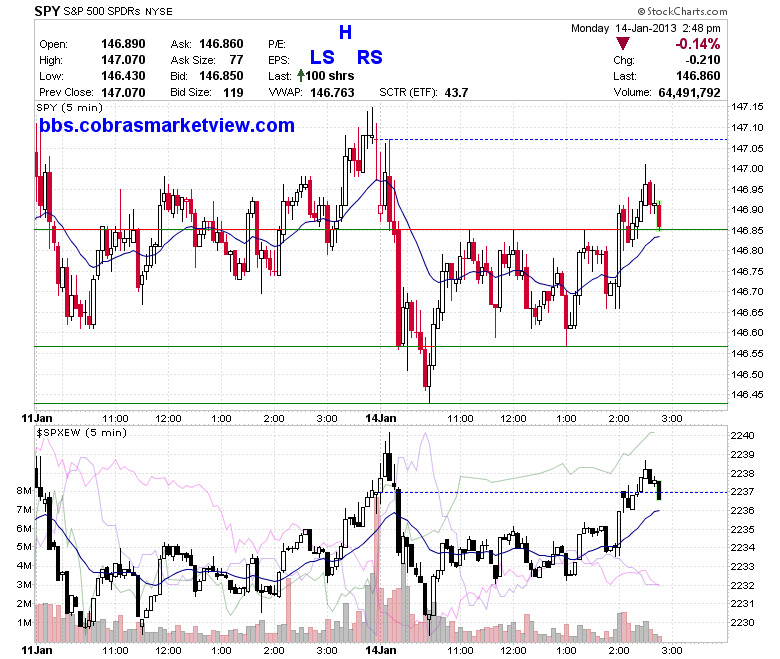Click the -0.14% percent change
The image size is (780, 659).
[x=697, y=44]
